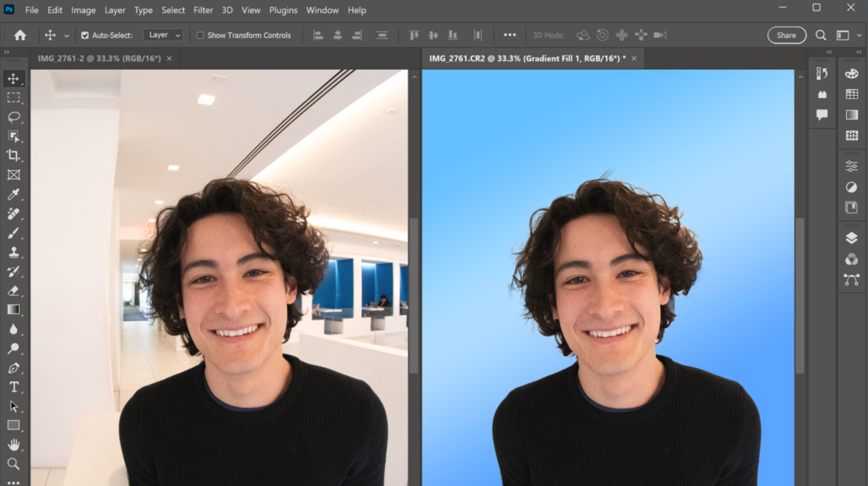Open the Filter menu
This screenshot has width=868, height=486.
(x=203, y=10)
